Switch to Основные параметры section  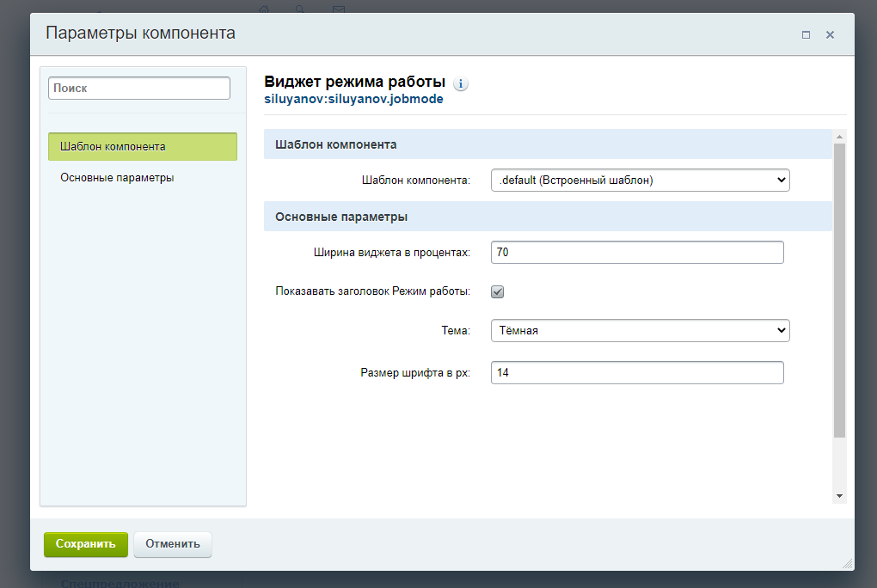118,177
